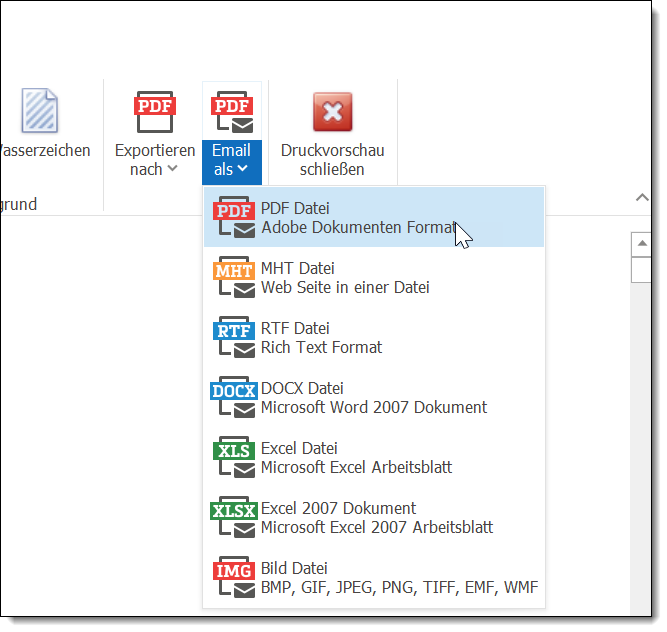Click the vertical scrollbar up arrow
Viewport: 667px width, 632px height.
pos(643,245)
